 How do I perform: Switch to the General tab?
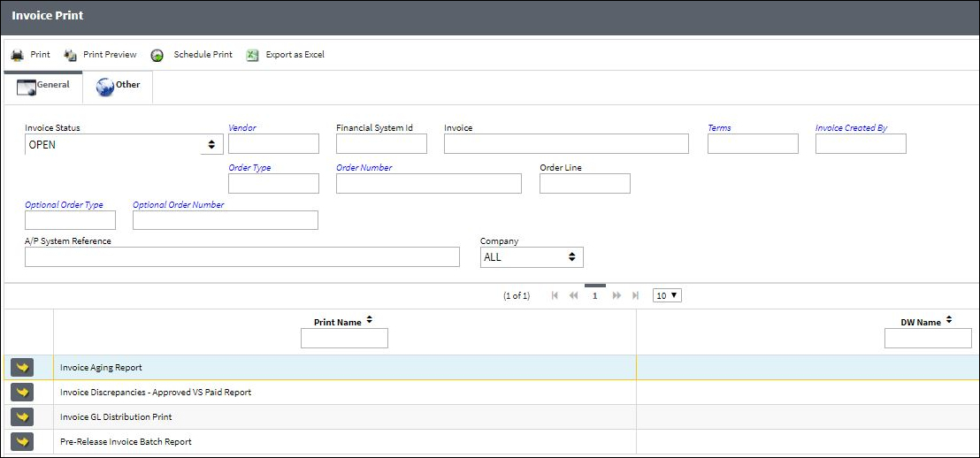coord(43,87)
